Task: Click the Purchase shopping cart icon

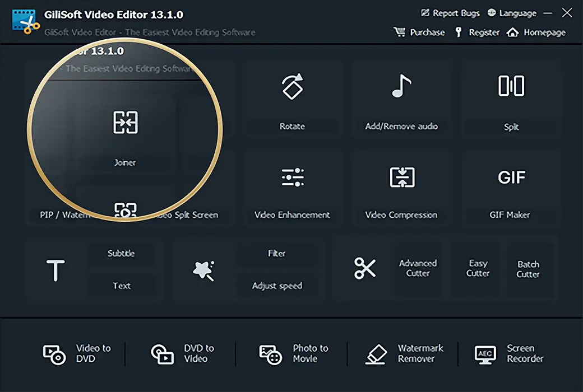Action: tap(399, 32)
